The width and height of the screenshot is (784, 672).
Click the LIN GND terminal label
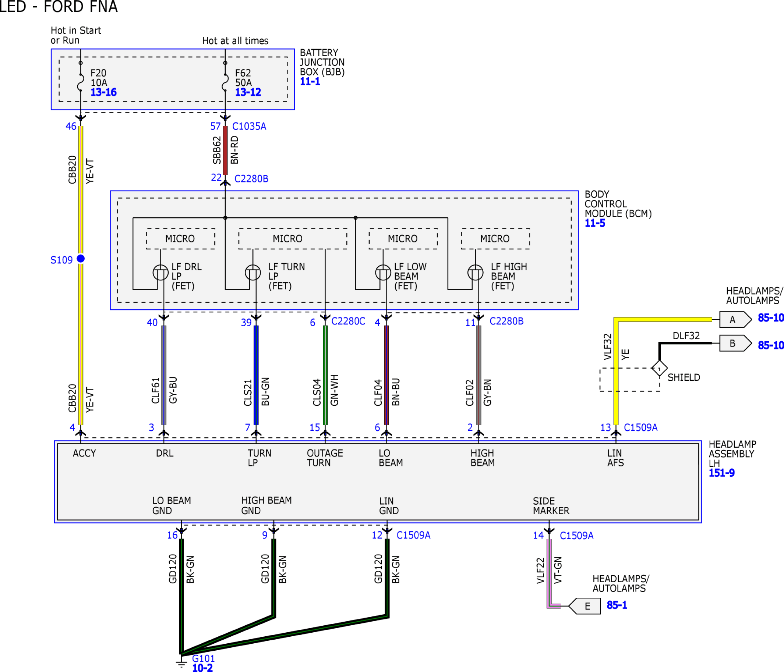click(389, 506)
